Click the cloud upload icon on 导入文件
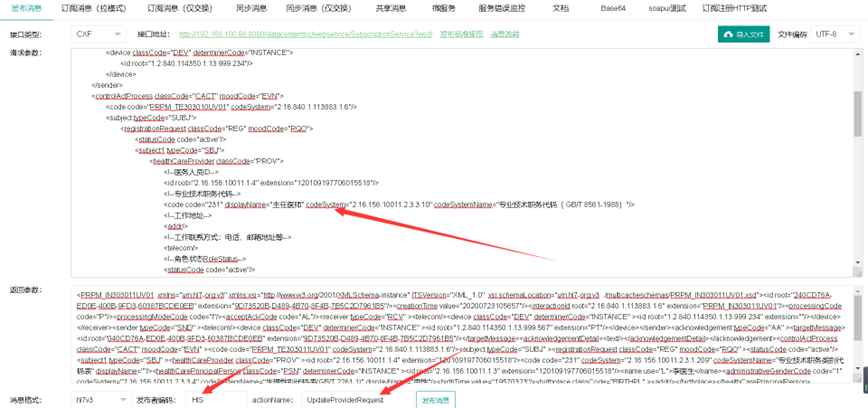 (728, 34)
